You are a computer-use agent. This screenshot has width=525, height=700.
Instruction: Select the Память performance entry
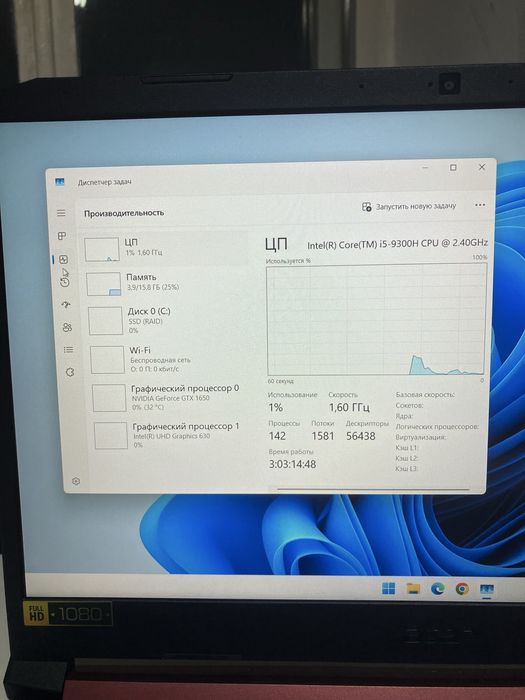(166, 283)
